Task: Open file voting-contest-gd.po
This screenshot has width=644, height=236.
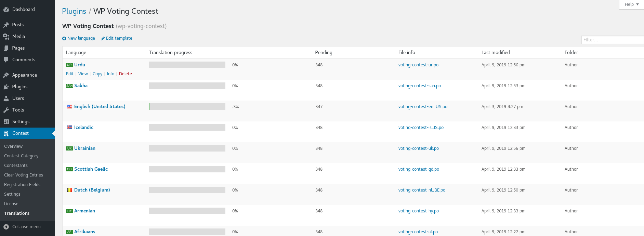Action: [419, 169]
